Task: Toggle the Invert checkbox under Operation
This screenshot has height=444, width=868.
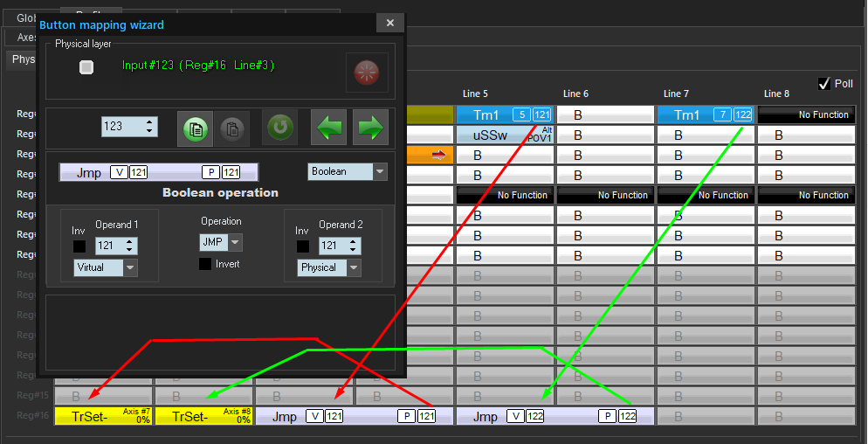Action: tap(205, 265)
